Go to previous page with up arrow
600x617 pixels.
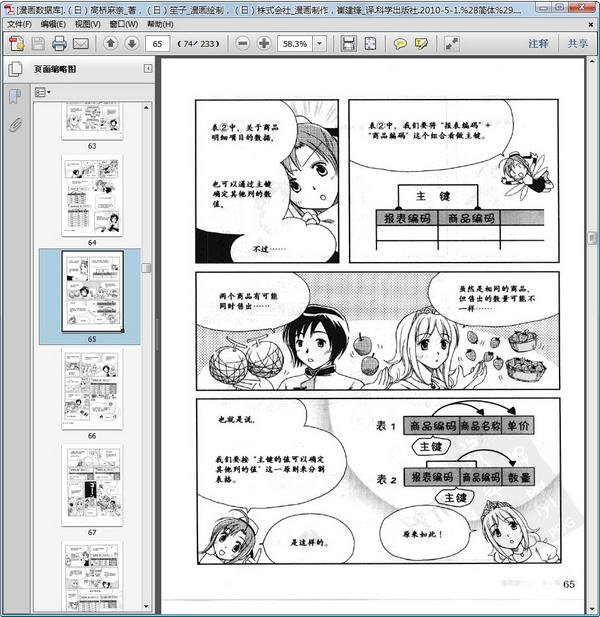point(111,43)
